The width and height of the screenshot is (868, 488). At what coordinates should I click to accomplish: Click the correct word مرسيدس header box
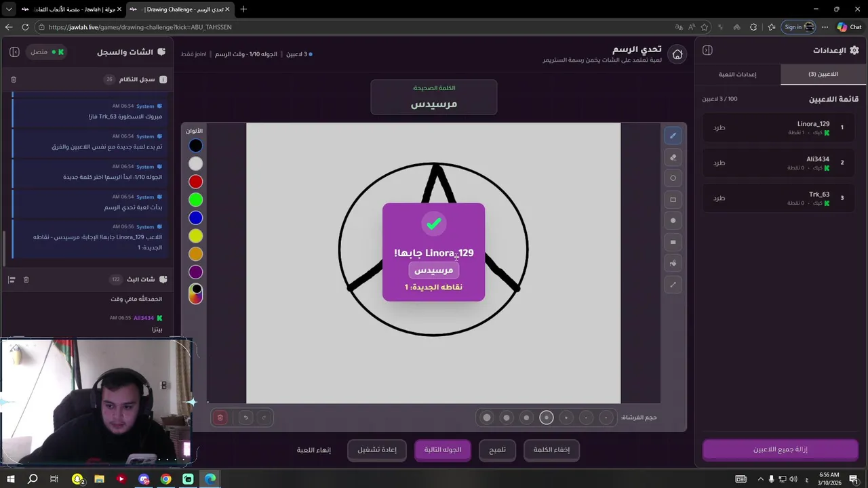(x=434, y=97)
